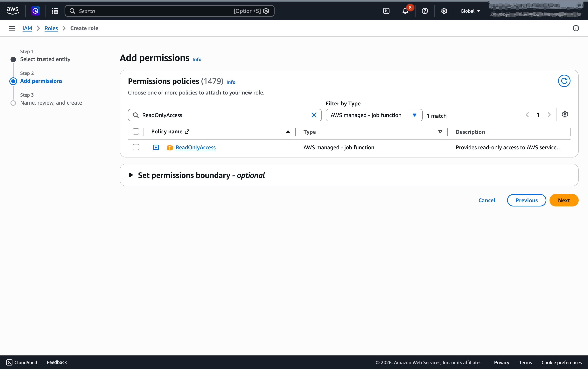This screenshot has width=588, height=369.
Task: Open Feedback in the footer
Action: pos(57,362)
